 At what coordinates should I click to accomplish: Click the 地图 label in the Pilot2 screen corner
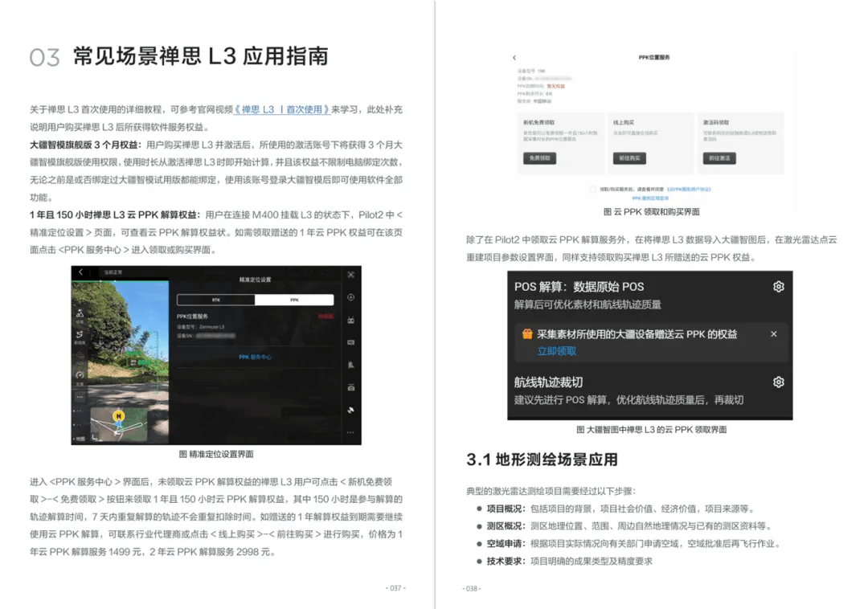(80, 438)
